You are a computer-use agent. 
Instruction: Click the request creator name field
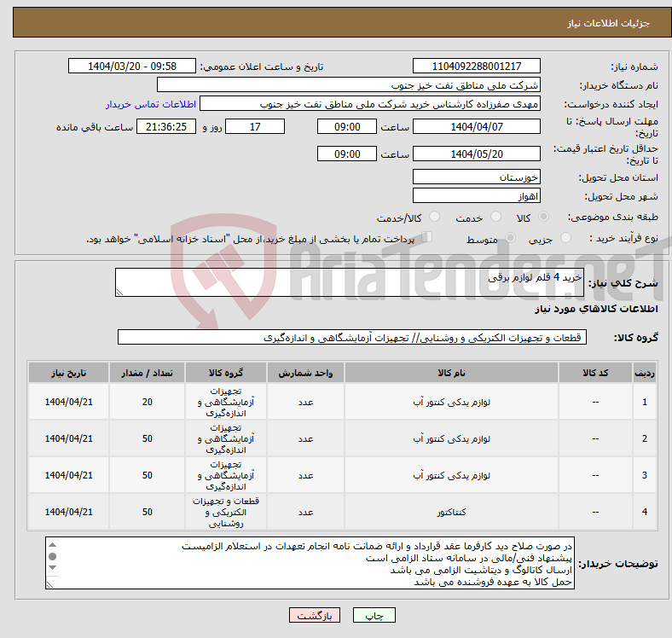click(370, 104)
